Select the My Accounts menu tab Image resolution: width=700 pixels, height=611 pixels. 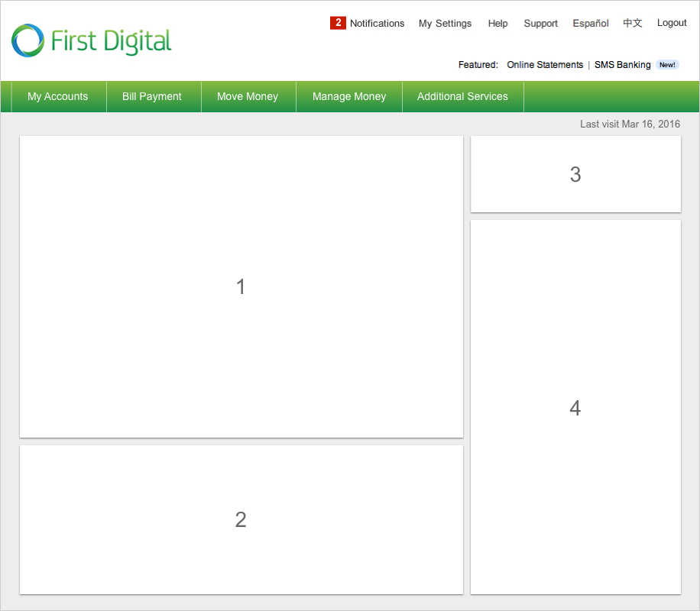(x=58, y=96)
